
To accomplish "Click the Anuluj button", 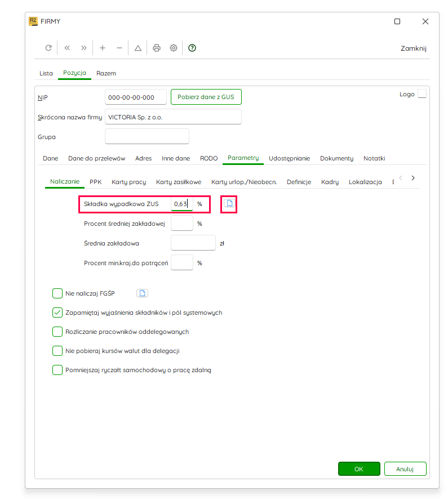I will click(405, 468).
